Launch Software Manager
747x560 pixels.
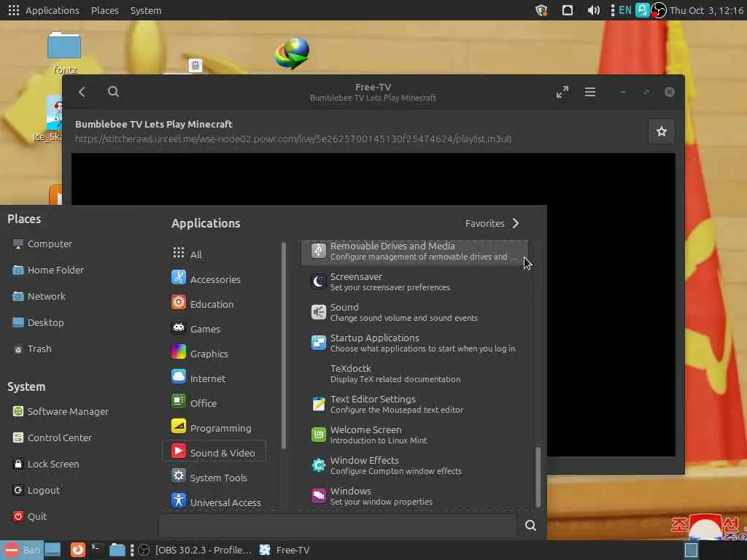(60, 411)
